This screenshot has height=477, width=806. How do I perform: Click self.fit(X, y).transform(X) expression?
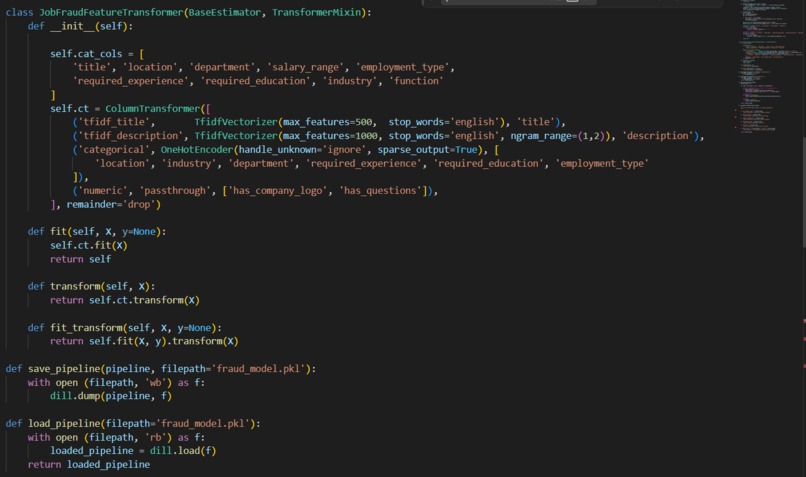tap(163, 341)
